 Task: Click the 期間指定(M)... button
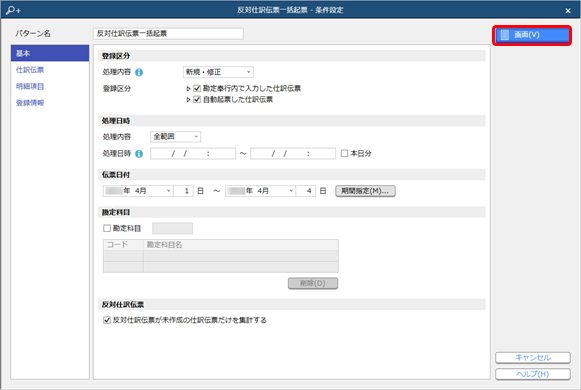click(x=365, y=191)
